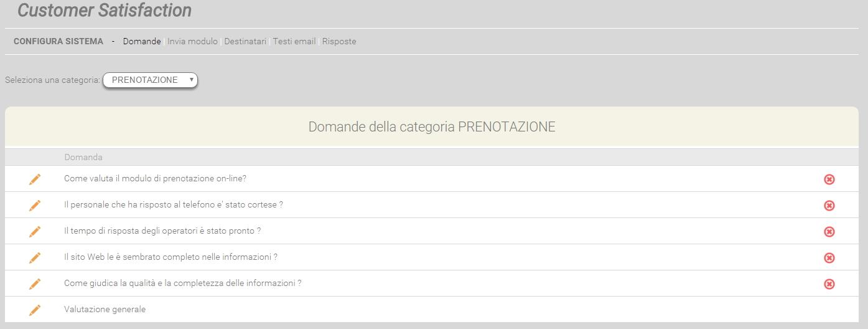Image resolution: width=868 pixels, height=329 pixels.
Task: Edit the 'sito Web' completeness question
Action: 35,257
